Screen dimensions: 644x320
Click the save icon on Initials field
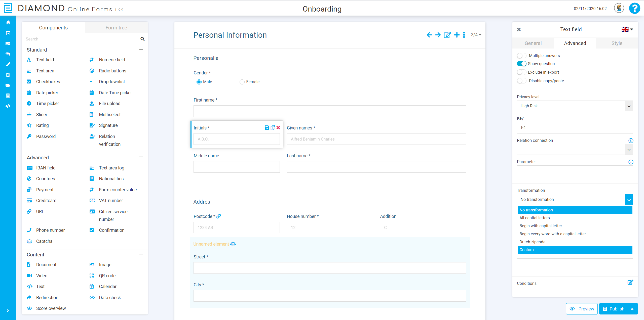click(267, 128)
